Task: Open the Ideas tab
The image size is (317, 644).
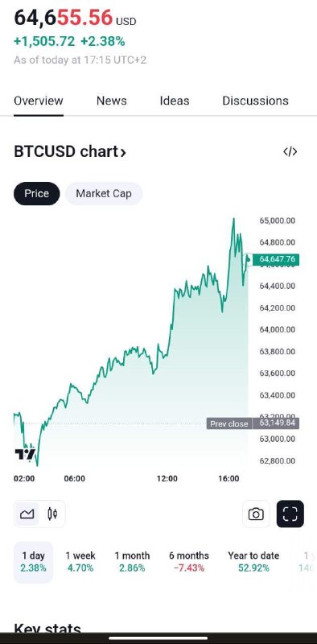Action: point(175,101)
